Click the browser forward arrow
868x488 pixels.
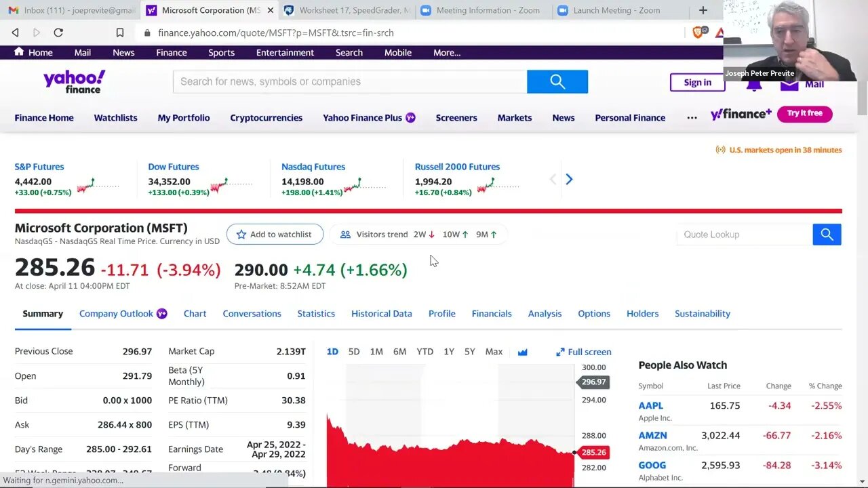(37, 33)
